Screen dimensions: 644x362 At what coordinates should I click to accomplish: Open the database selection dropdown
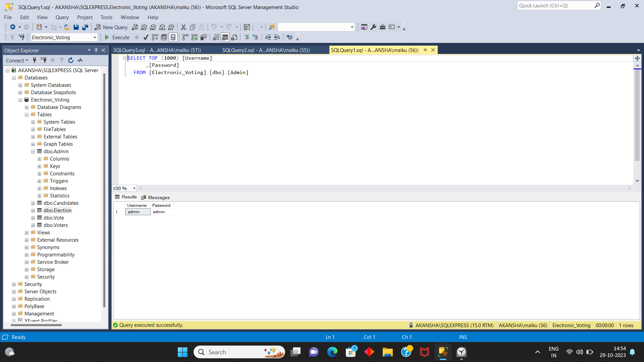tap(95, 37)
